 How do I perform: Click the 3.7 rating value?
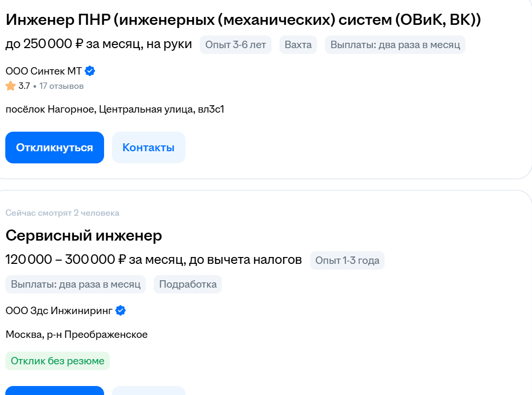[x=24, y=86]
